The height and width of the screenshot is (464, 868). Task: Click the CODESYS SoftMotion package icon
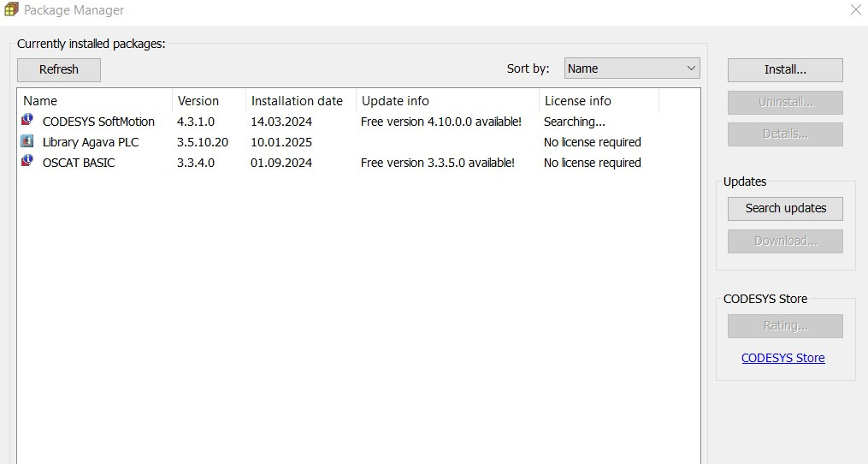[27, 121]
